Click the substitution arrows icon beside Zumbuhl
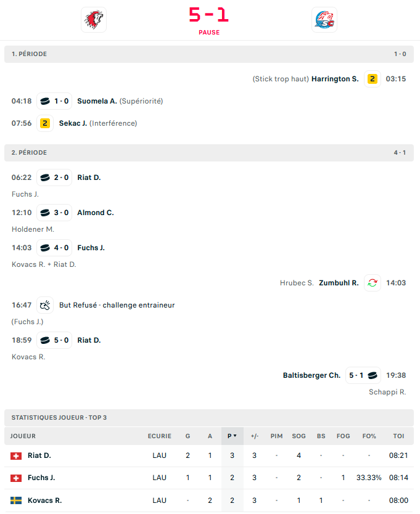 (x=373, y=283)
